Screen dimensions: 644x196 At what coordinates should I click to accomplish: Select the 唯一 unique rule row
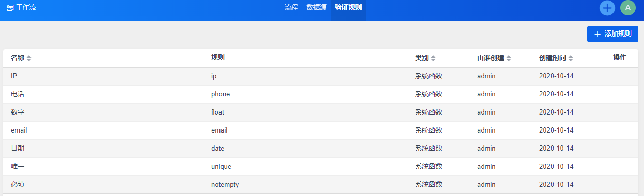click(x=322, y=167)
